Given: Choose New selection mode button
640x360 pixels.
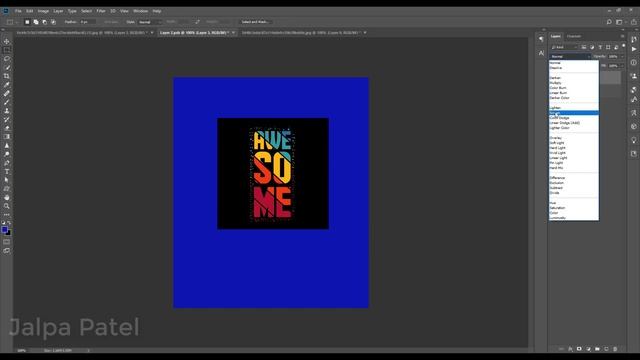Looking at the screenshot, I should click(27, 22).
